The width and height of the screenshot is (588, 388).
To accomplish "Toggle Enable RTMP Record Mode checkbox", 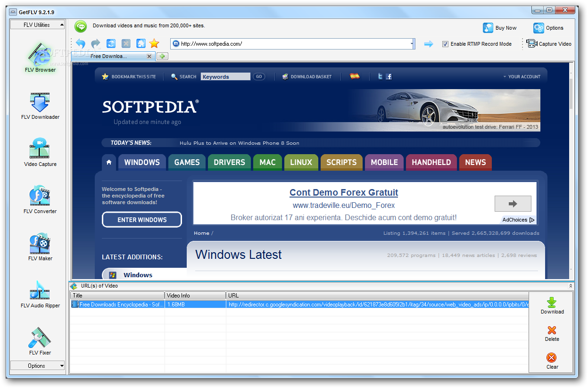I will [445, 44].
